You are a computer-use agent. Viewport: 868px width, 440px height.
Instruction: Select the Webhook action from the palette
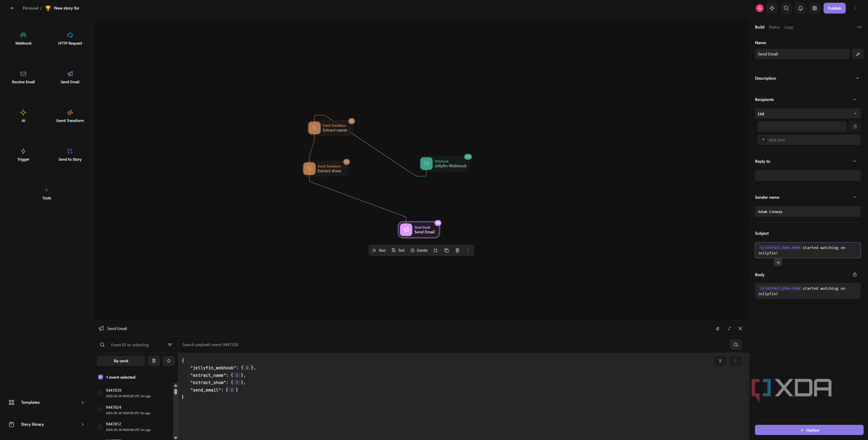pos(23,39)
